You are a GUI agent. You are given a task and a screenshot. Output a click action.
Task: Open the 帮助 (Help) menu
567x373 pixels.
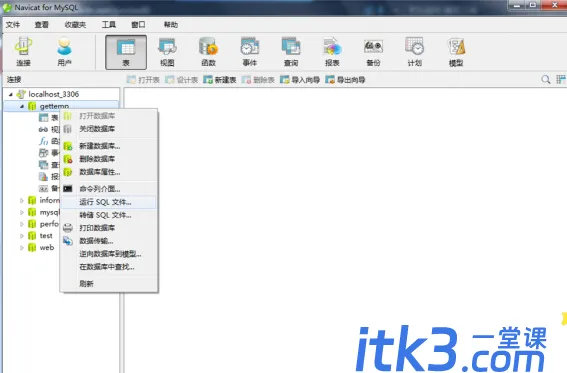tap(171, 25)
